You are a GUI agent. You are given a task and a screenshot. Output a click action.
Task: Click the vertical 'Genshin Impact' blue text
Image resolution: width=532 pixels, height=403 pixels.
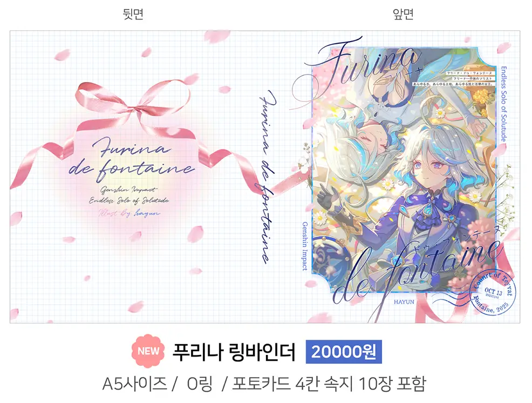pos(305,246)
